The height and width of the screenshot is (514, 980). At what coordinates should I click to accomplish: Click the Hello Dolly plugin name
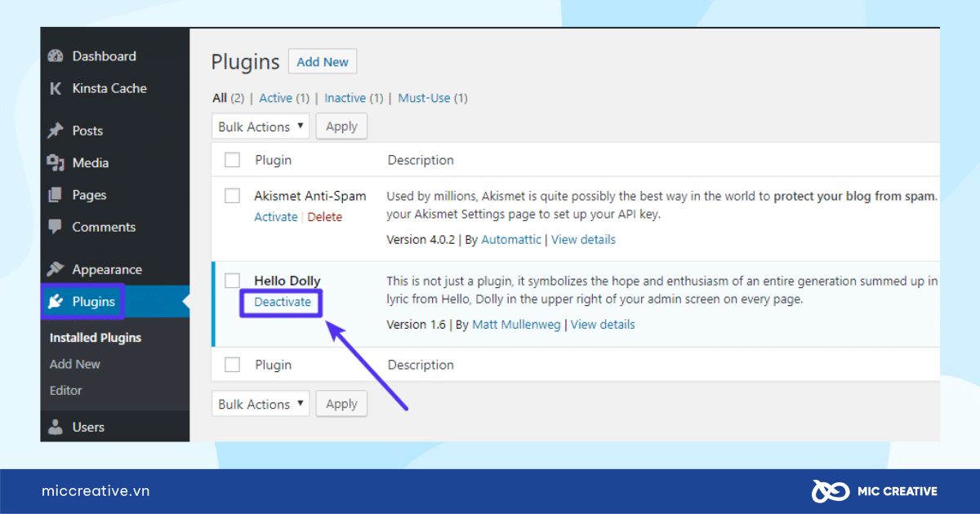point(287,281)
